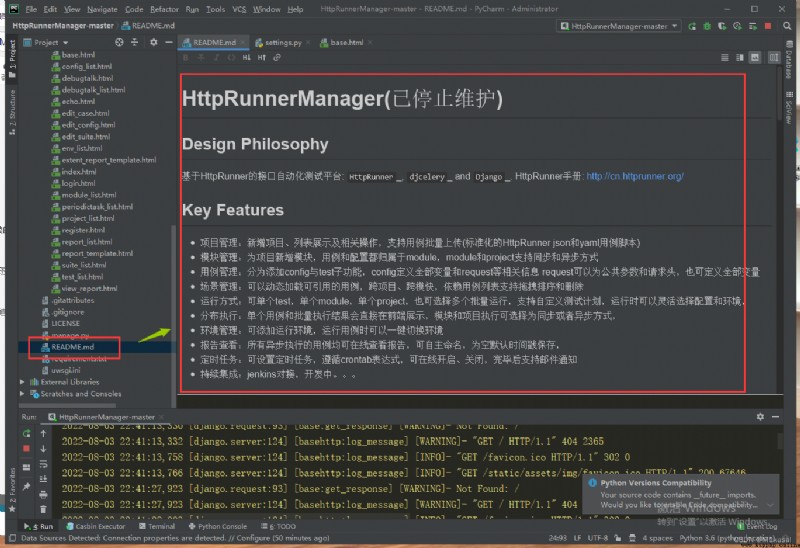This screenshot has width=800, height=548.
Task: Collapse all in Project panel
Action: click(135, 42)
